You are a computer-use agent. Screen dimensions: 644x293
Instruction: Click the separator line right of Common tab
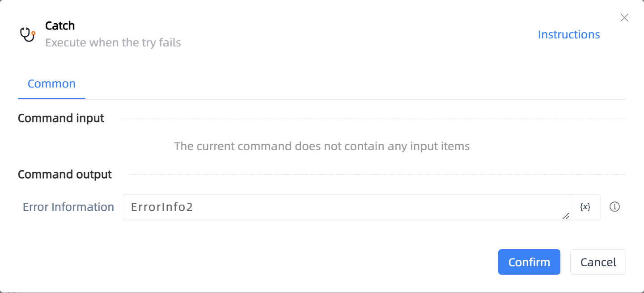356,99
